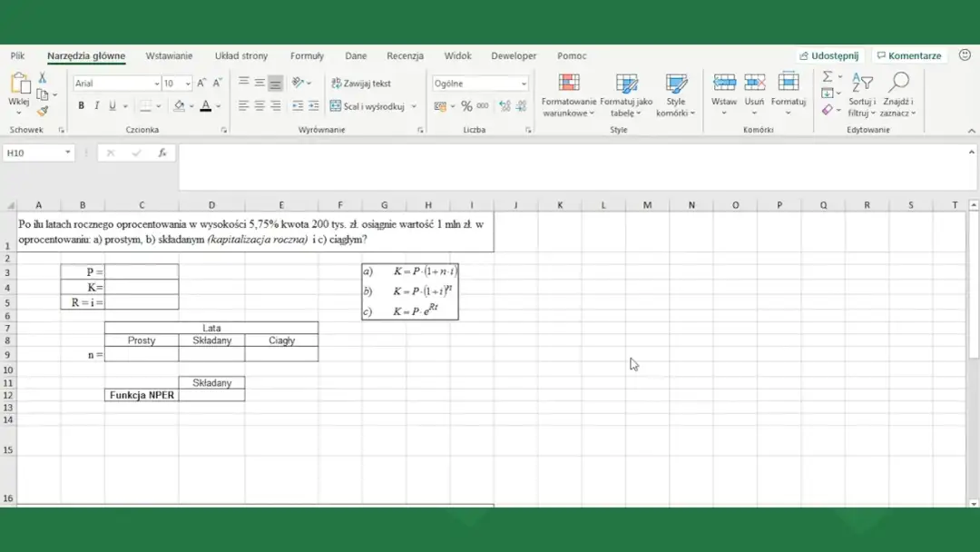This screenshot has height=552, width=980.
Task: Open the Ogólne number format dropdown
Action: (524, 84)
